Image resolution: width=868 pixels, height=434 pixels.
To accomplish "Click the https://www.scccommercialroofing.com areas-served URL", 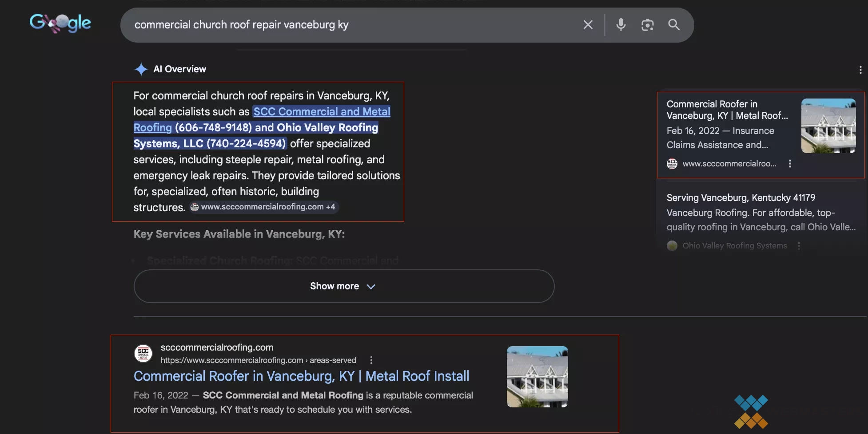I will [258, 360].
